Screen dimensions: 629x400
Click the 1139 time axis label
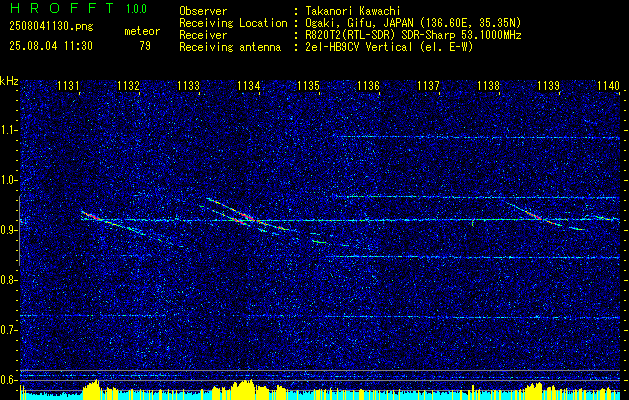tap(548, 85)
